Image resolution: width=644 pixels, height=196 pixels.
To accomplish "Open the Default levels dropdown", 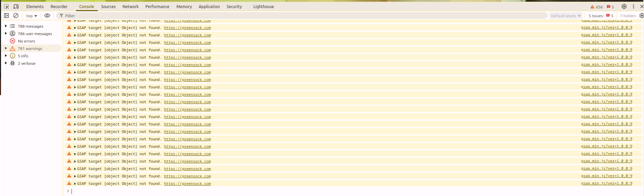I will [565, 16].
